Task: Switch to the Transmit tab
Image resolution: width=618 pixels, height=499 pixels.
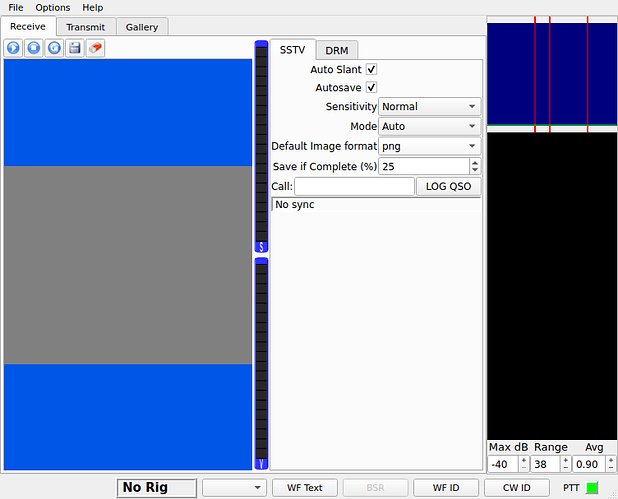Action: 85,27
